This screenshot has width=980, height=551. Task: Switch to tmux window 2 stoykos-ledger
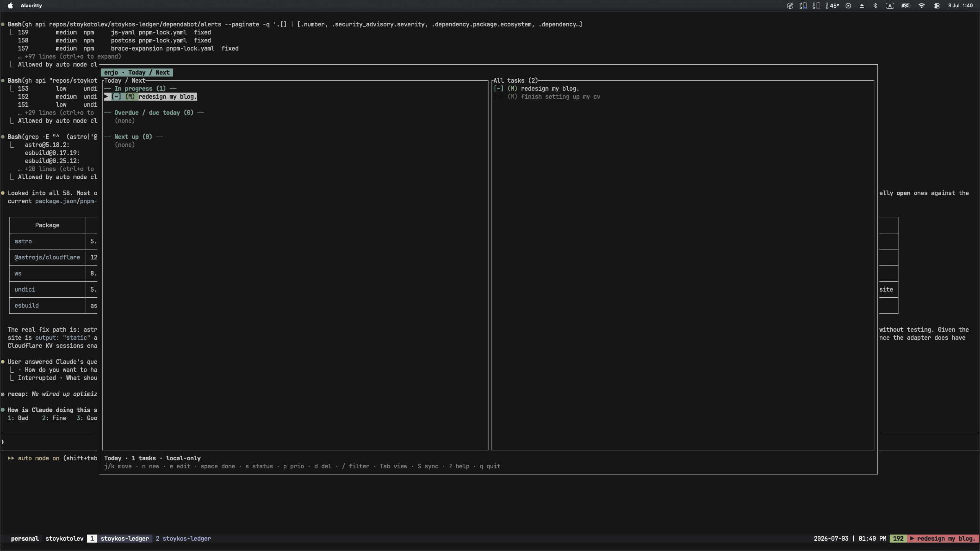pos(183,538)
